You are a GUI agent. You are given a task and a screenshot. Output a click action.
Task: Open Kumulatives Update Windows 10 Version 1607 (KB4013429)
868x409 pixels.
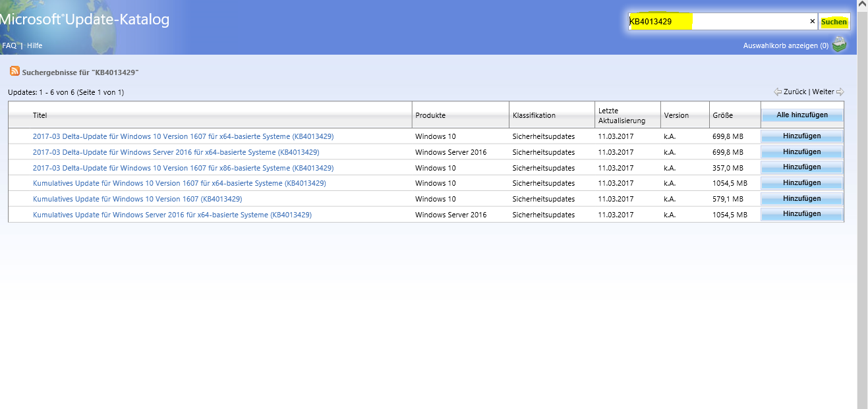[x=138, y=199]
